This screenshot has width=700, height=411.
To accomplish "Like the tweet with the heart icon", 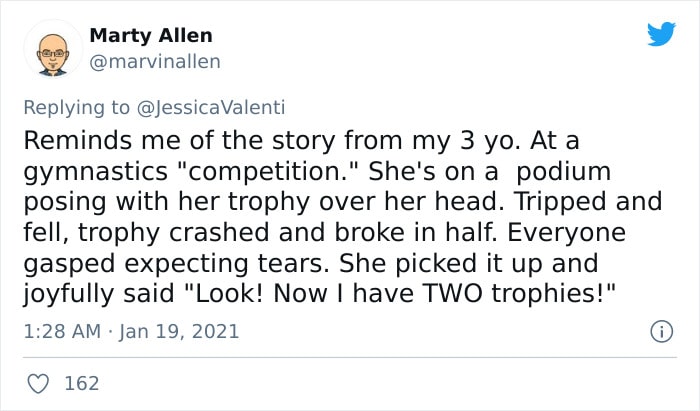I will point(38,383).
